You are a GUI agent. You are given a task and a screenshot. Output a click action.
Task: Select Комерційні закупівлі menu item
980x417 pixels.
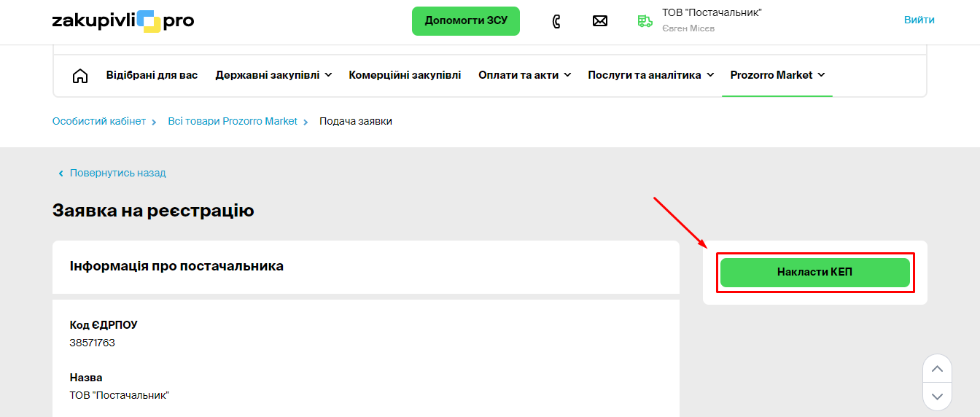coord(405,75)
